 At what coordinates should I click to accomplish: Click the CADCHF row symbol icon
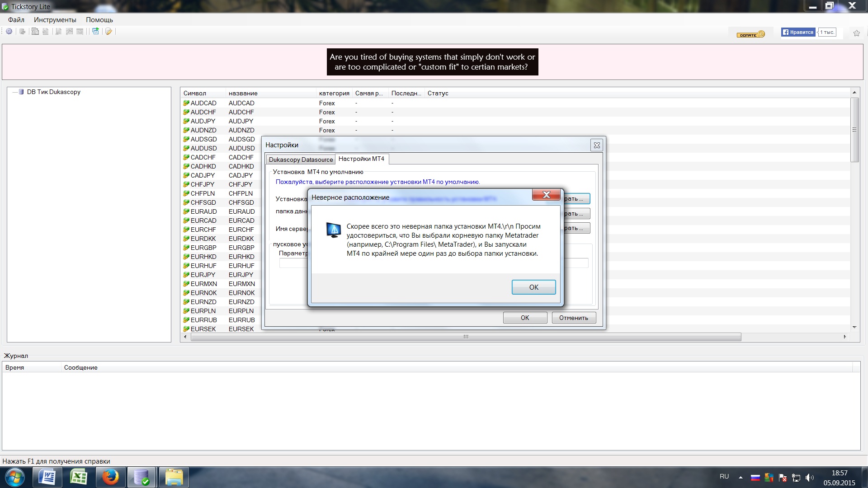(186, 157)
